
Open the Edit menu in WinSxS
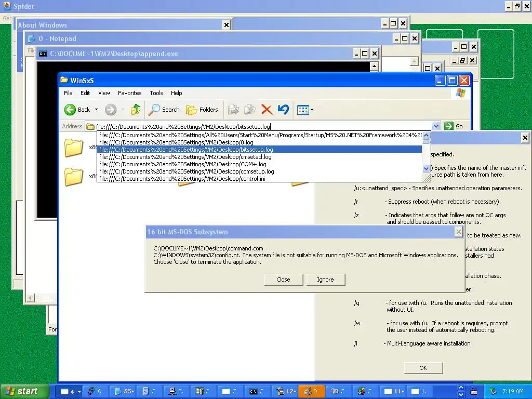tap(85, 93)
